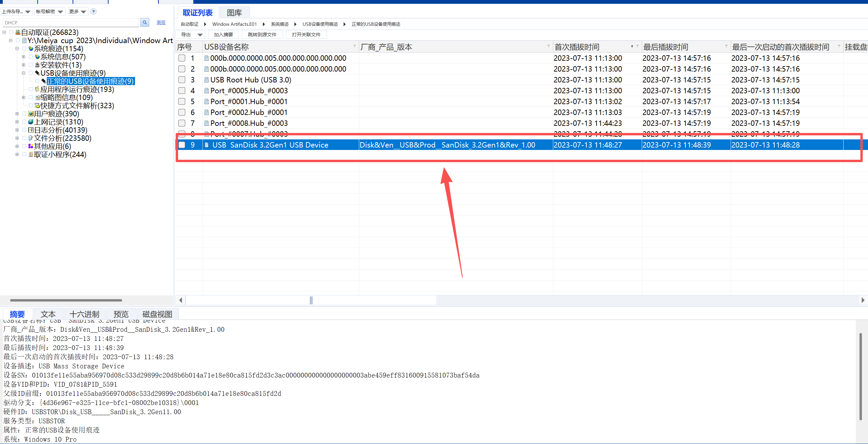This screenshot has height=444, width=868.
Task: Switch to the 图库 tab
Action: coord(234,13)
